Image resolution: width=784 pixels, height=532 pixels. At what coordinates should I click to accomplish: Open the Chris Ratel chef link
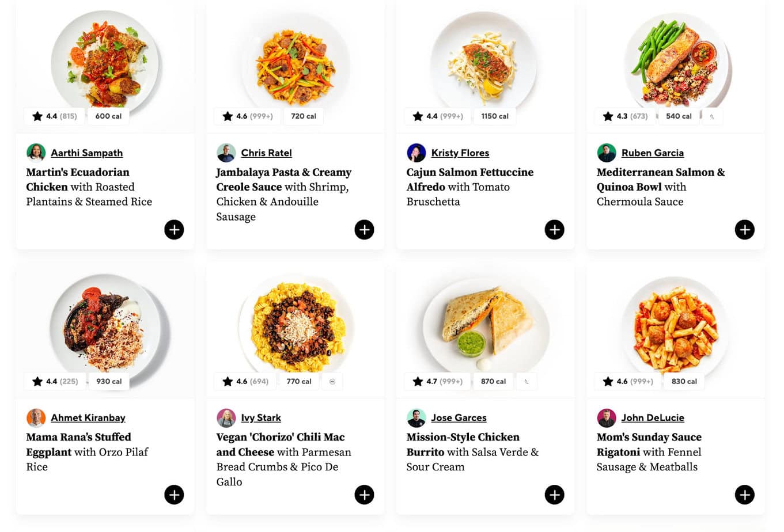(x=266, y=153)
